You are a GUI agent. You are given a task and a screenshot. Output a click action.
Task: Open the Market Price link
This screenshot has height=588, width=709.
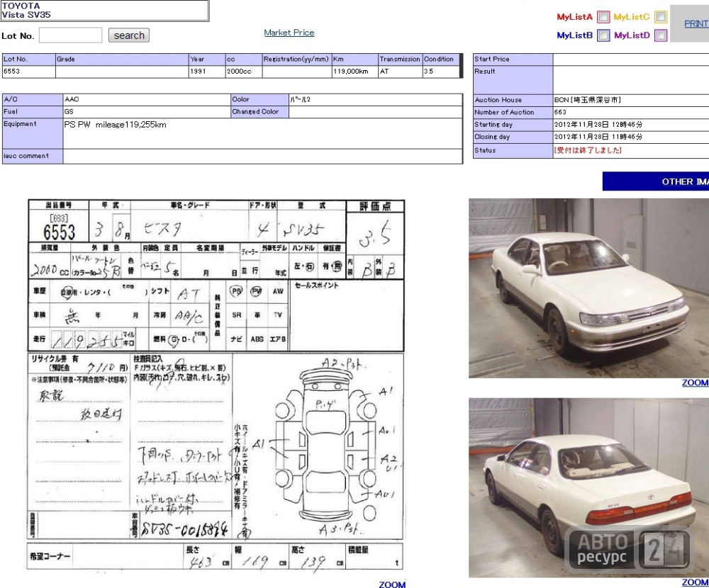click(x=289, y=33)
